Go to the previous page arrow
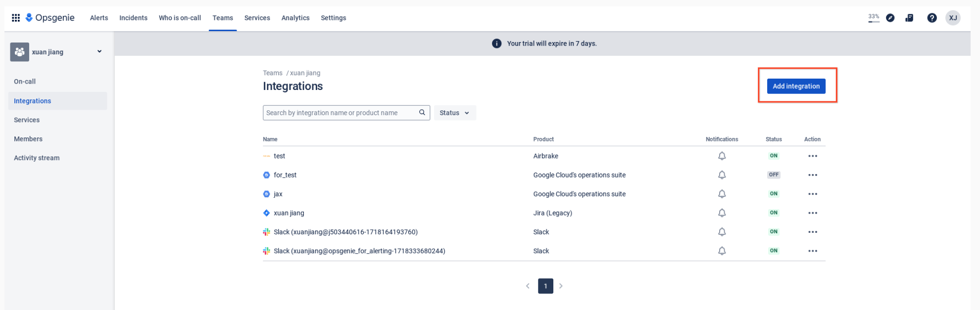Viewport: 980px width, 310px height. [528, 286]
